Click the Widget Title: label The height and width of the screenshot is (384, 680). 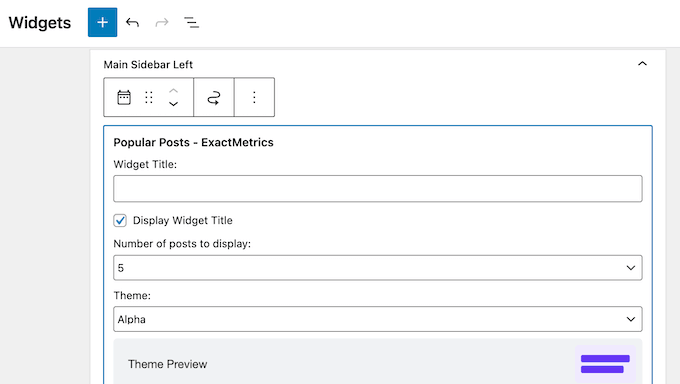[145, 164]
